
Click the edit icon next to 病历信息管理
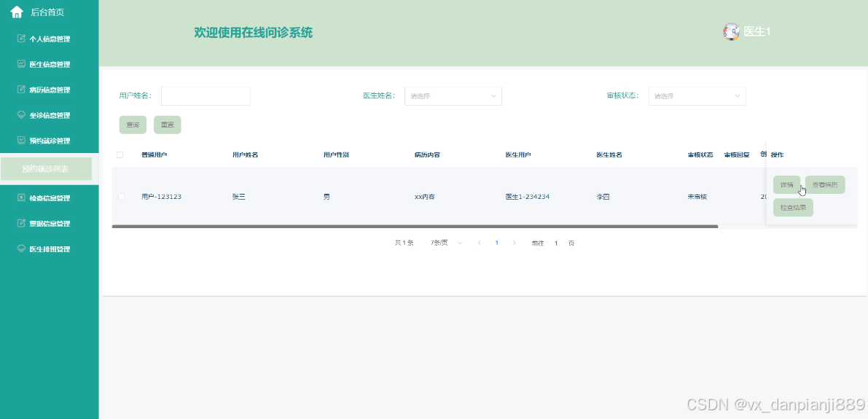pos(22,90)
